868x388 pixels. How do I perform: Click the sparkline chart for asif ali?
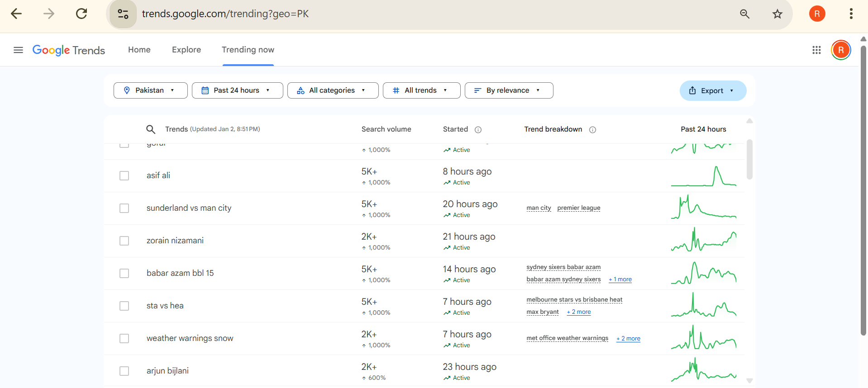coord(704,176)
